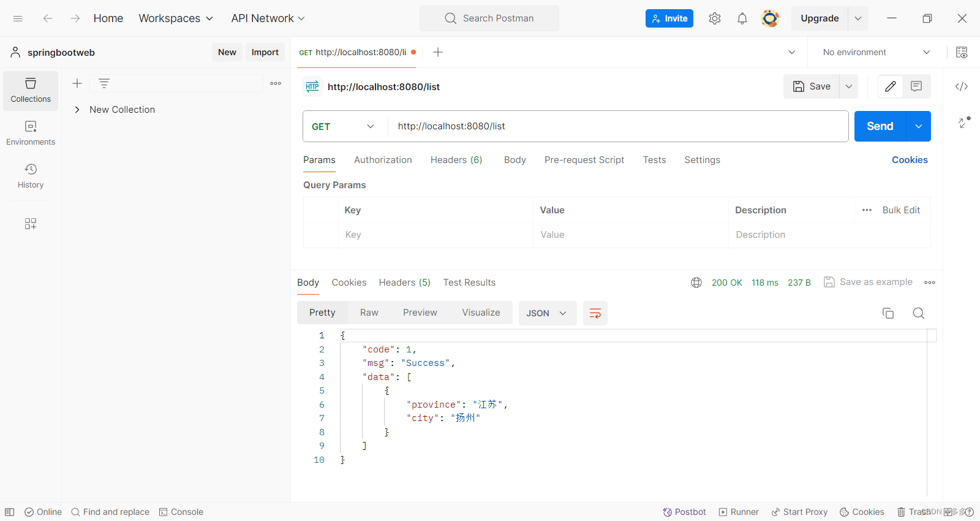The height and width of the screenshot is (521, 980).
Task: Open configure workspace sidebar icon
Action: pos(31,224)
